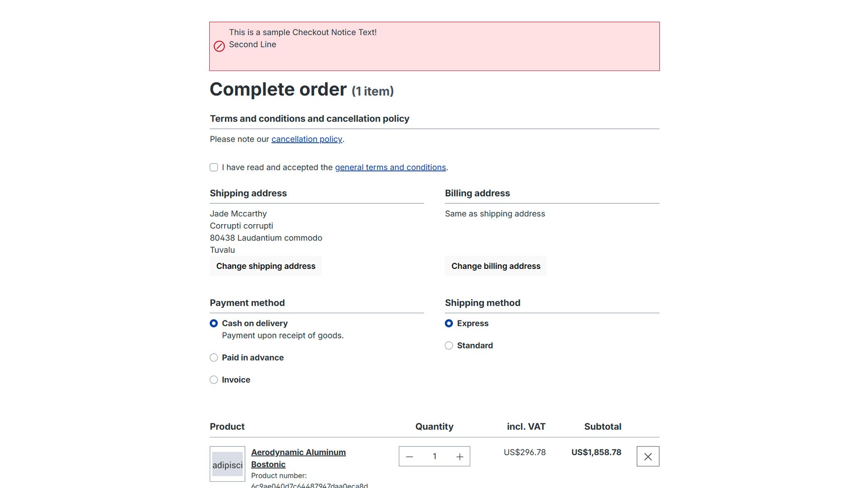
Task: Open the cancellation policy link
Action: [307, 139]
